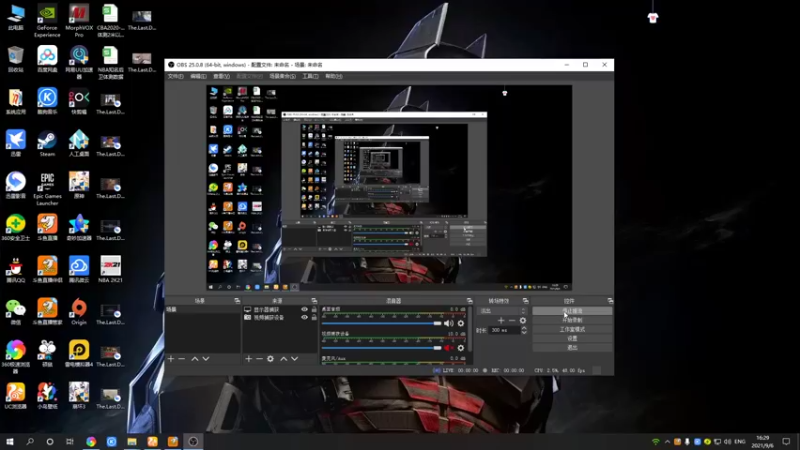Click 开始录制 start recording button
This screenshot has width=800, height=450.
(572, 320)
